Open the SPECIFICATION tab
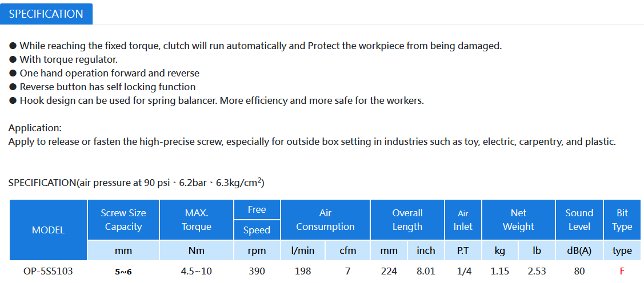 click(x=46, y=14)
